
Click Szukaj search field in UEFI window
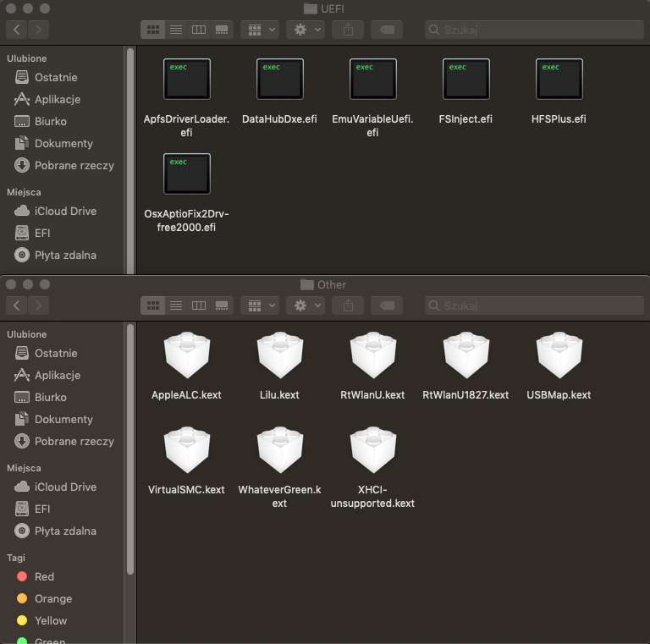[534, 30]
